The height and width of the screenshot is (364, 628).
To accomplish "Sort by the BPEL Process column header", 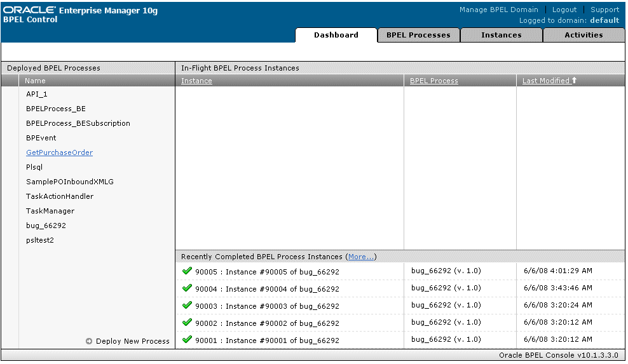I will (433, 81).
